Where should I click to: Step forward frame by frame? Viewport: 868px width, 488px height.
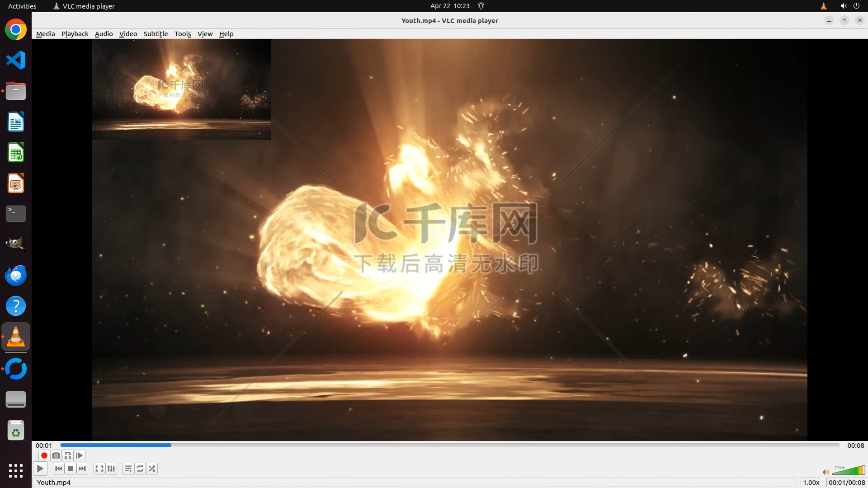pos(80,455)
